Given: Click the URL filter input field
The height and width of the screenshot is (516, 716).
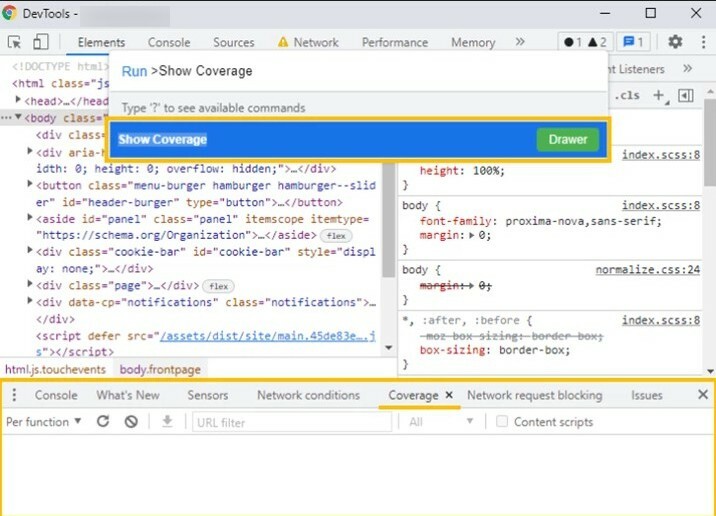Looking at the screenshot, I should [x=292, y=422].
